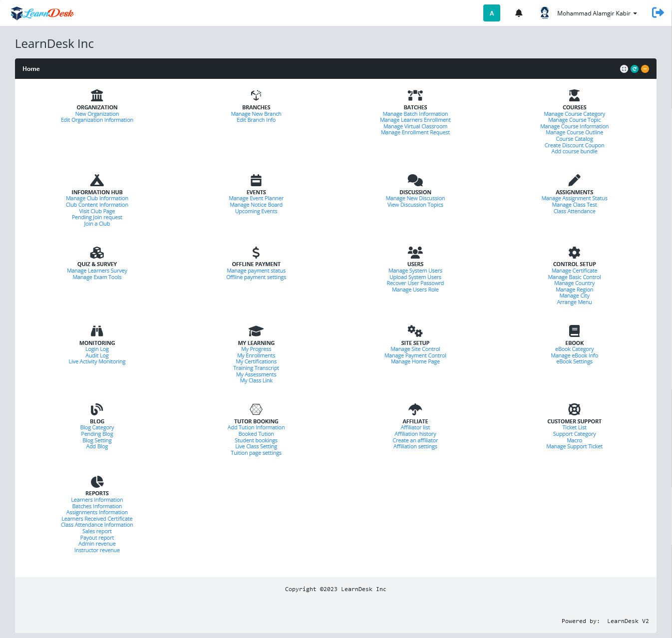Screen dimensions: 672x638
Task: Click the Monitoring binoculars icon
Action: [97, 331]
